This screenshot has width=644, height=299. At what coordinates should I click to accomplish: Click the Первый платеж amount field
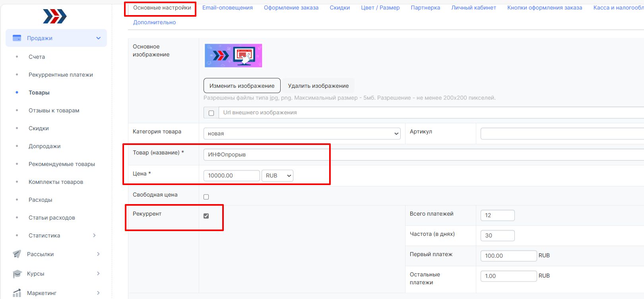click(508, 256)
